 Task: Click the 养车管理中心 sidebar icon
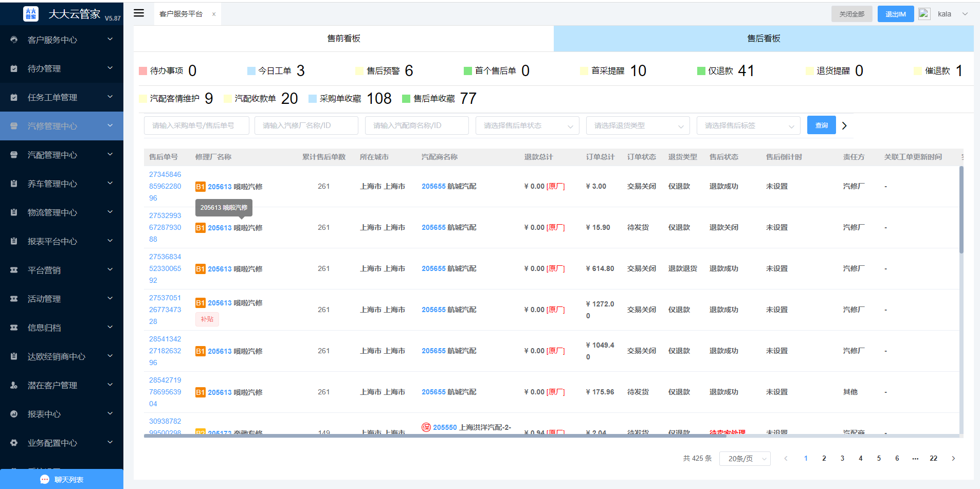[x=14, y=184]
